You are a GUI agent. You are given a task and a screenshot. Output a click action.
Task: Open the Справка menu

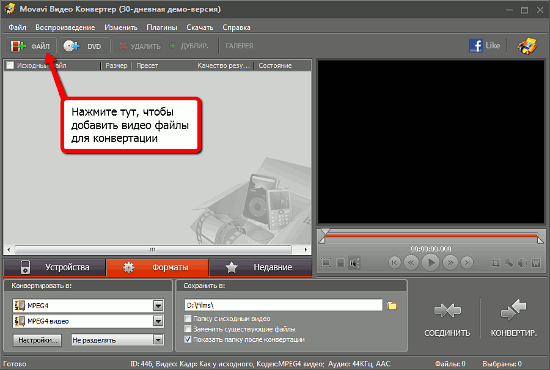[x=236, y=27]
